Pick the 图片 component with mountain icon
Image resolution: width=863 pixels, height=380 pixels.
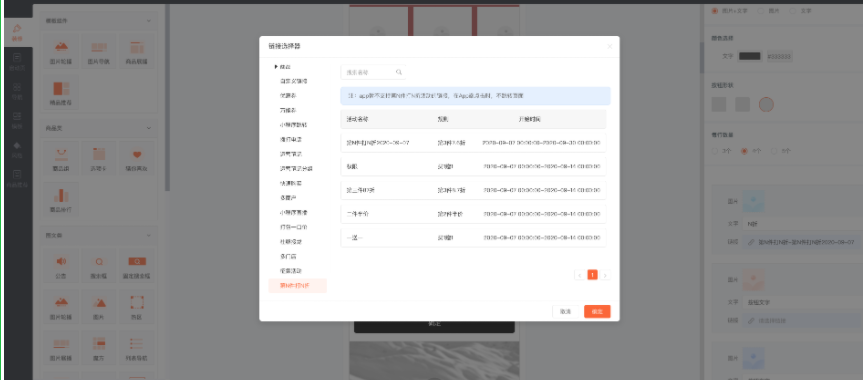pos(99,307)
